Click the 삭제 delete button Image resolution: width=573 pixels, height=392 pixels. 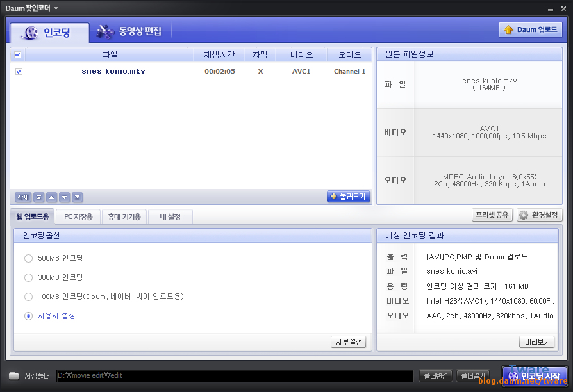(x=23, y=197)
